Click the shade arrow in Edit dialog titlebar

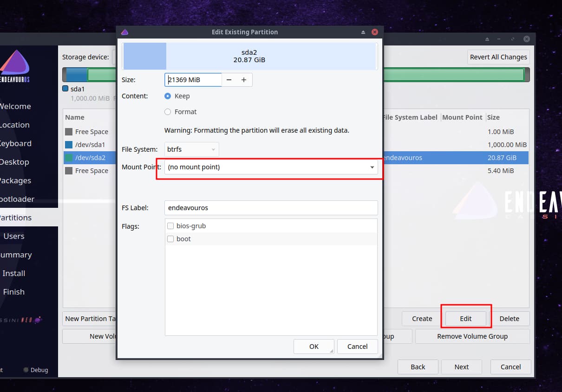[x=363, y=32]
